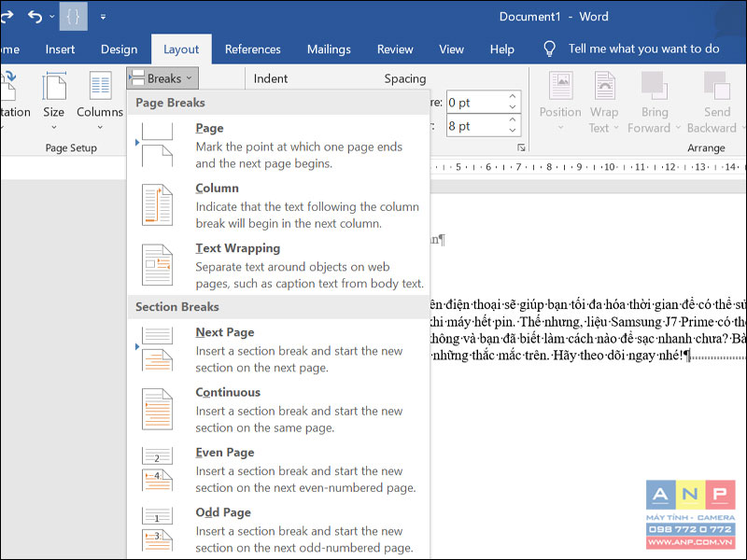Open the Paragraph settings dialog launcher
This screenshot has width=747, height=560.
[x=521, y=147]
